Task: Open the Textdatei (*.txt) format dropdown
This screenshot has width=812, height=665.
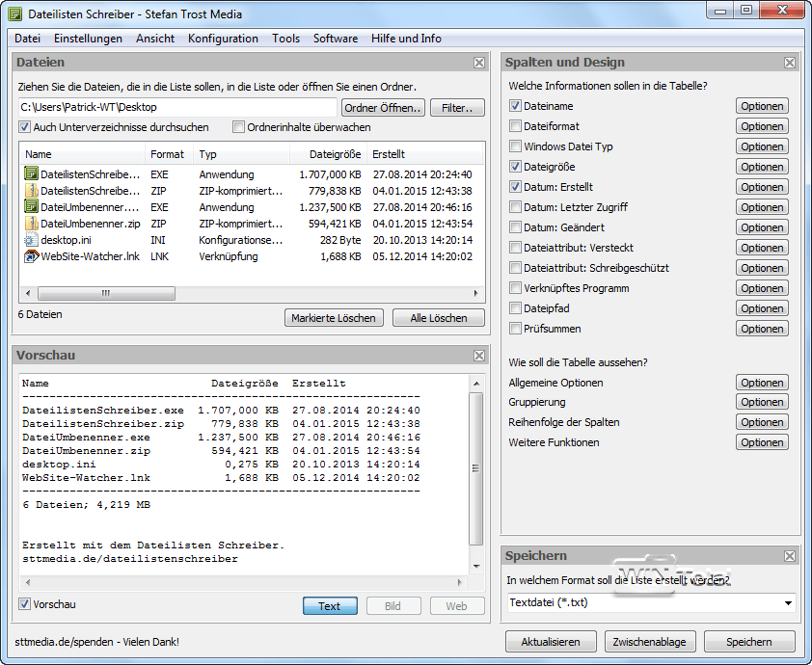Action: (652, 602)
